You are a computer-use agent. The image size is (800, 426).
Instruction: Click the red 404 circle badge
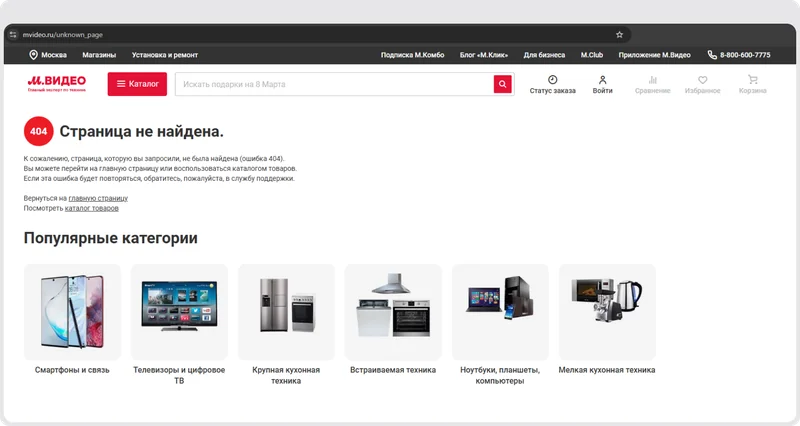(39, 131)
